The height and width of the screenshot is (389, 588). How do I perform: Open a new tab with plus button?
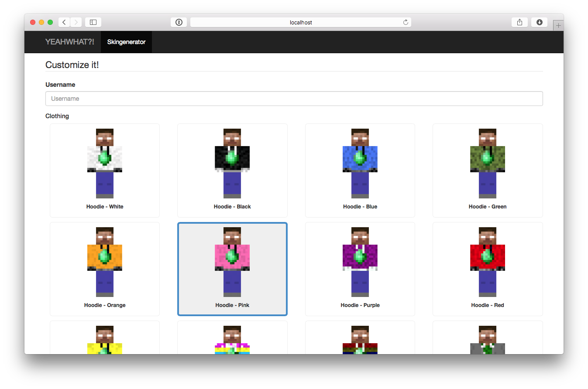558,26
